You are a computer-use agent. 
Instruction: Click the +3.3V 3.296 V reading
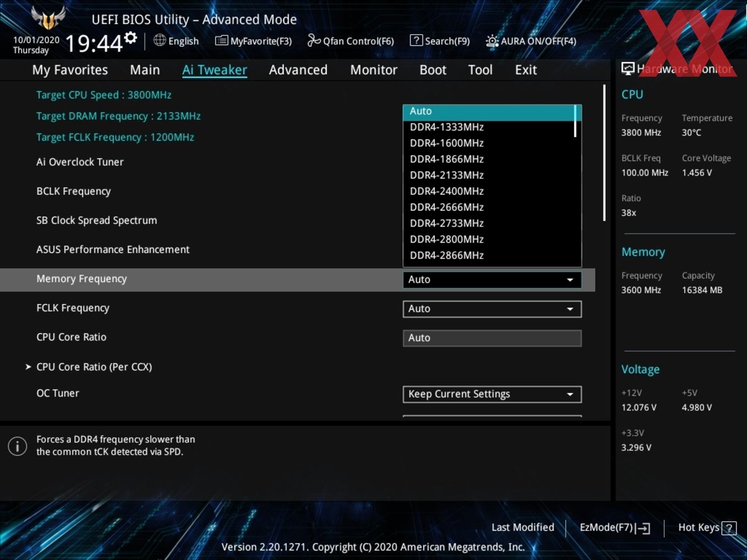(637, 448)
